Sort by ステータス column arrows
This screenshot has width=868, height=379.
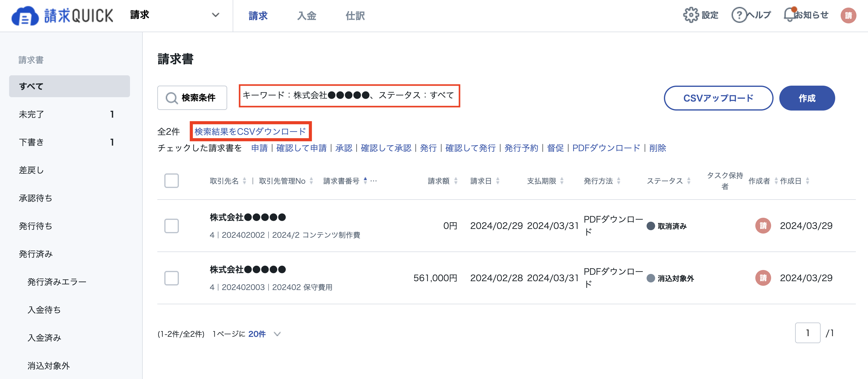(689, 181)
